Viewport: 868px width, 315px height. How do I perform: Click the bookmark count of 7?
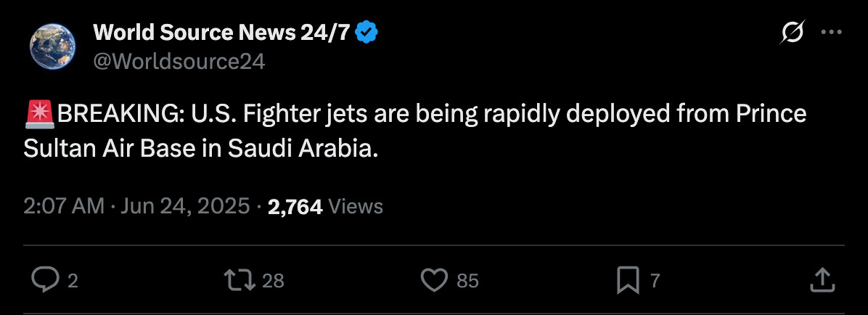point(655,281)
